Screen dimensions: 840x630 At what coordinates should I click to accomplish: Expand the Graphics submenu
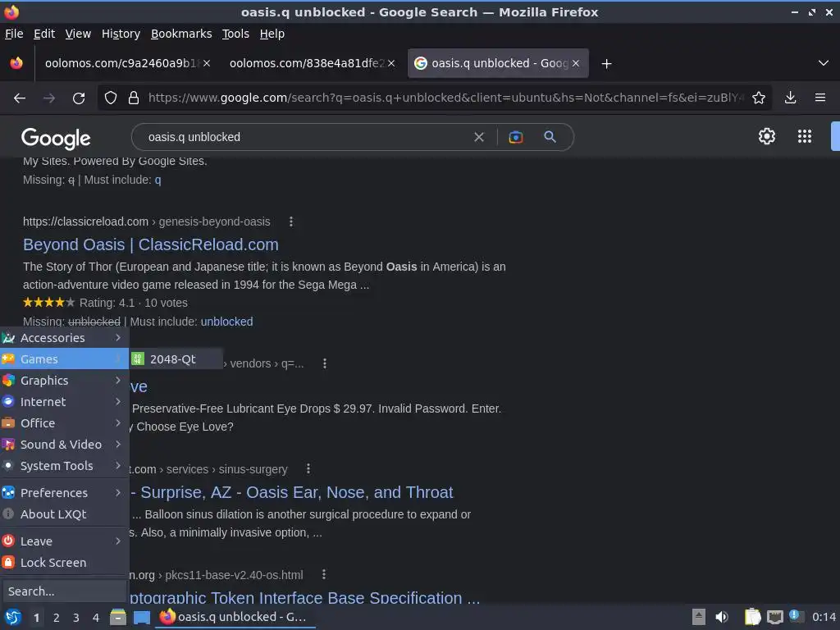tap(64, 381)
